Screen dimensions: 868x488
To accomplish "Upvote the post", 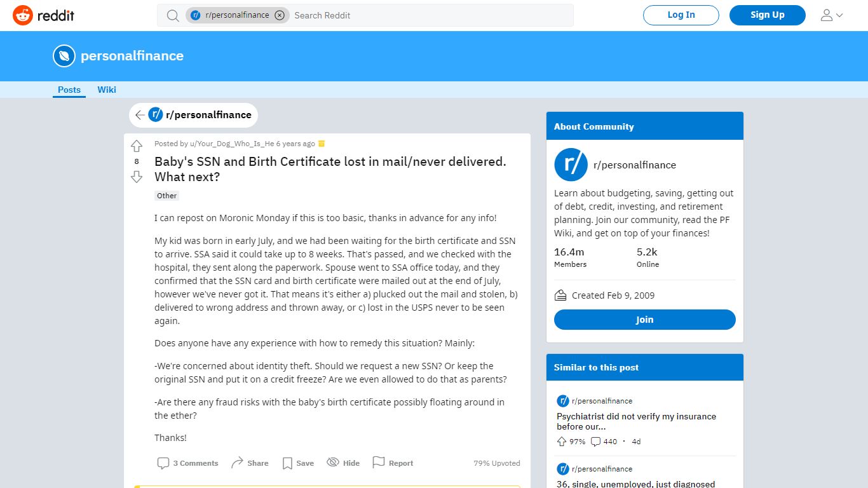I will tap(137, 146).
